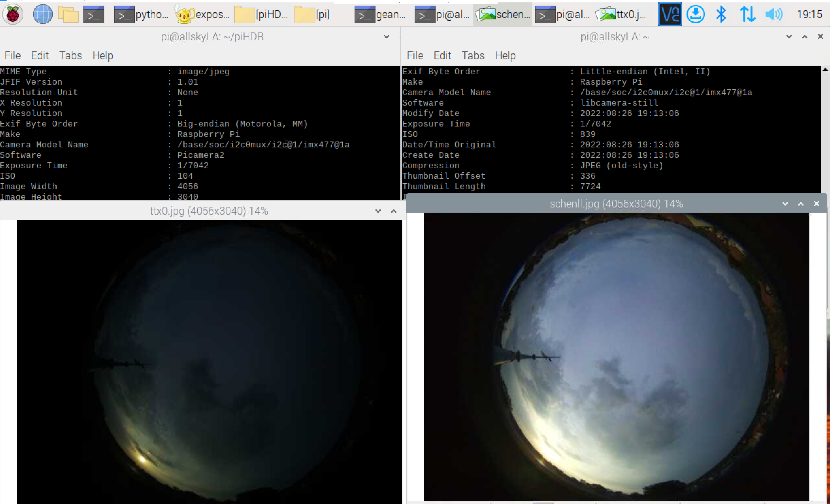Open a new terminal from the launcher
The image size is (830, 504).
[x=94, y=14]
